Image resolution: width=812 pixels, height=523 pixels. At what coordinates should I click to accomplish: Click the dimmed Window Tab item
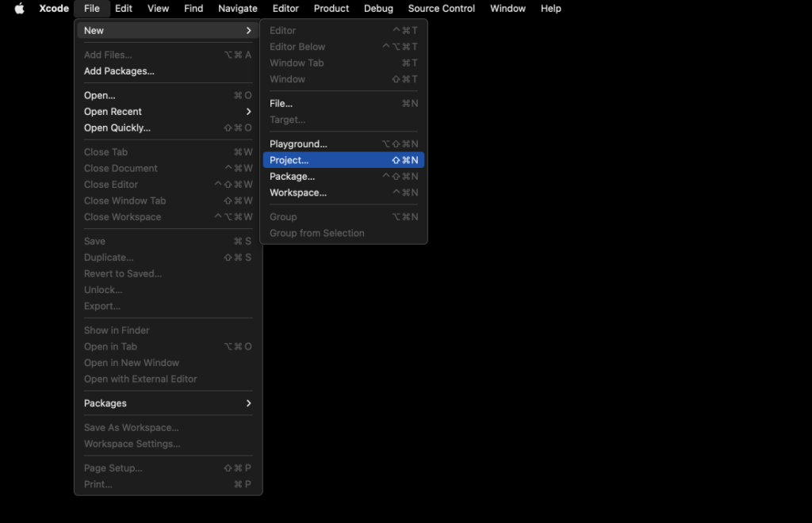tap(343, 63)
